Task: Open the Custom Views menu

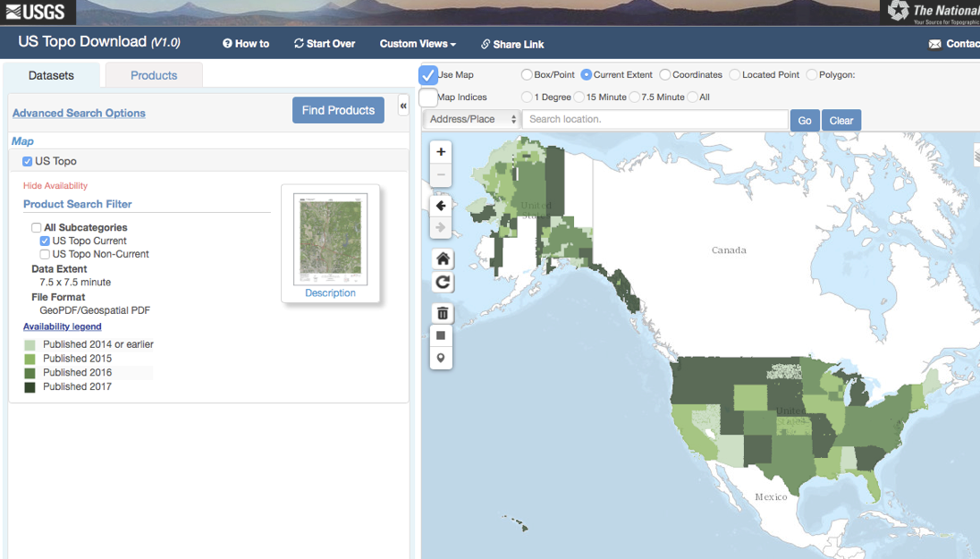Action: [418, 44]
